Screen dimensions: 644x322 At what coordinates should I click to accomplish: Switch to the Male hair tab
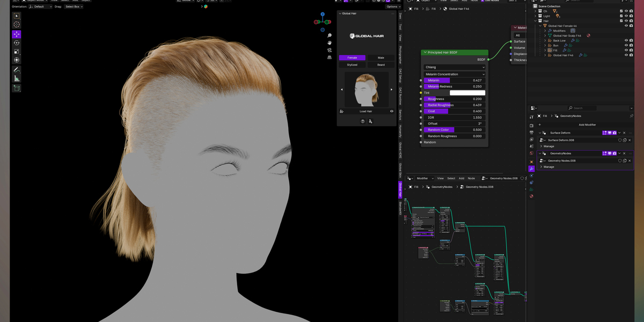(x=380, y=57)
